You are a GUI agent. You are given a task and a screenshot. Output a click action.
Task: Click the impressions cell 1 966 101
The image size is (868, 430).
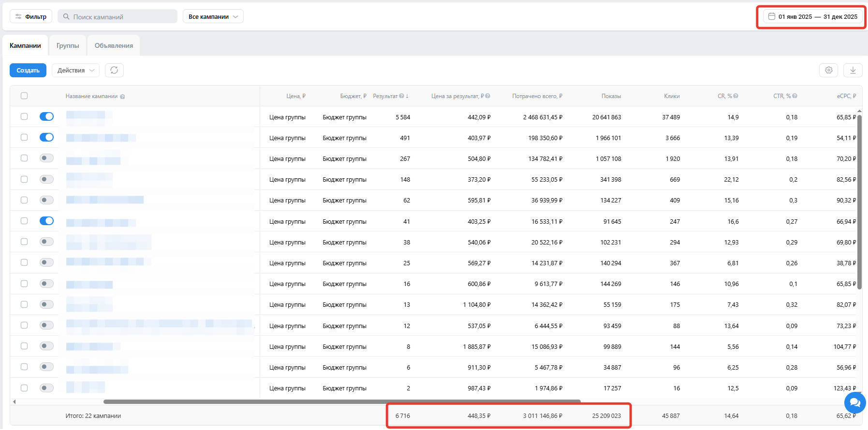tap(608, 138)
